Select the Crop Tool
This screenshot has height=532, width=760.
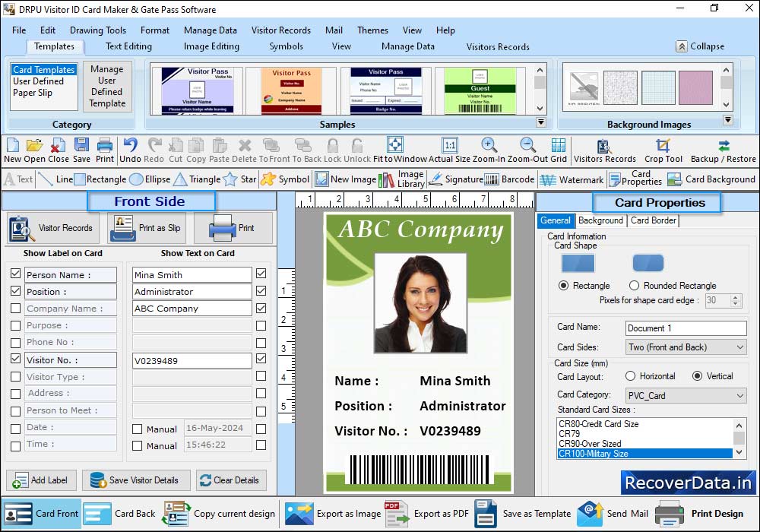point(663,150)
